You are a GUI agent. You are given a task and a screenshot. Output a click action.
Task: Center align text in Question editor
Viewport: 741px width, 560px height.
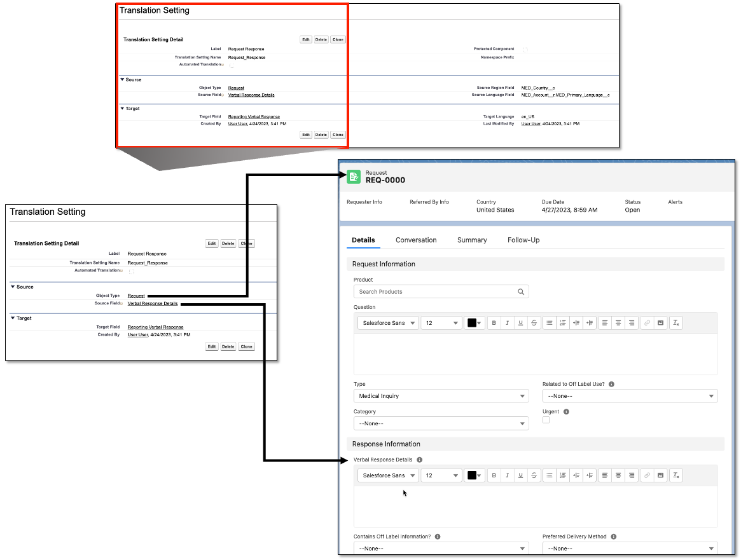point(618,323)
